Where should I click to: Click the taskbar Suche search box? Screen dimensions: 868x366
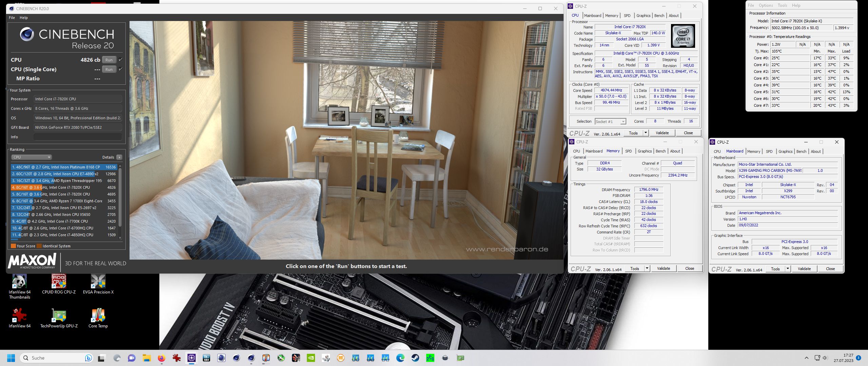tap(56, 358)
